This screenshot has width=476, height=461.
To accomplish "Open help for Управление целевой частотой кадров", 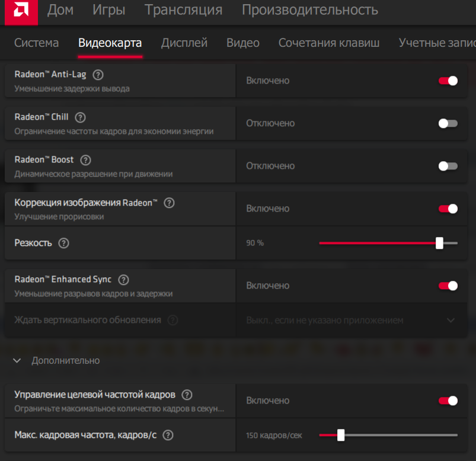I will pyautogui.click(x=187, y=395).
